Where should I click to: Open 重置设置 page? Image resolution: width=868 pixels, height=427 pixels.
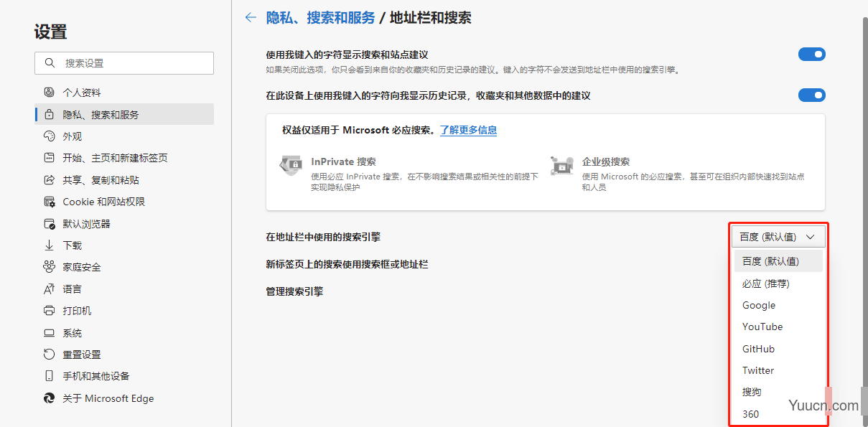click(124, 355)
